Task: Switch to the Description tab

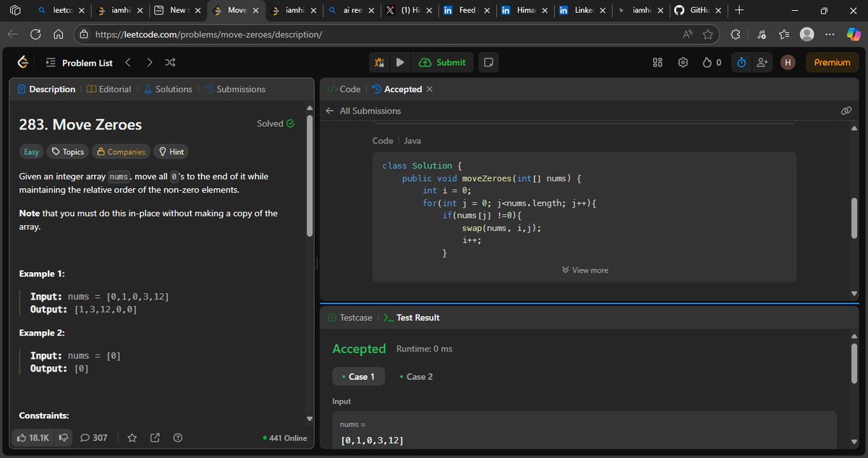Action: [x=46, y=89]
